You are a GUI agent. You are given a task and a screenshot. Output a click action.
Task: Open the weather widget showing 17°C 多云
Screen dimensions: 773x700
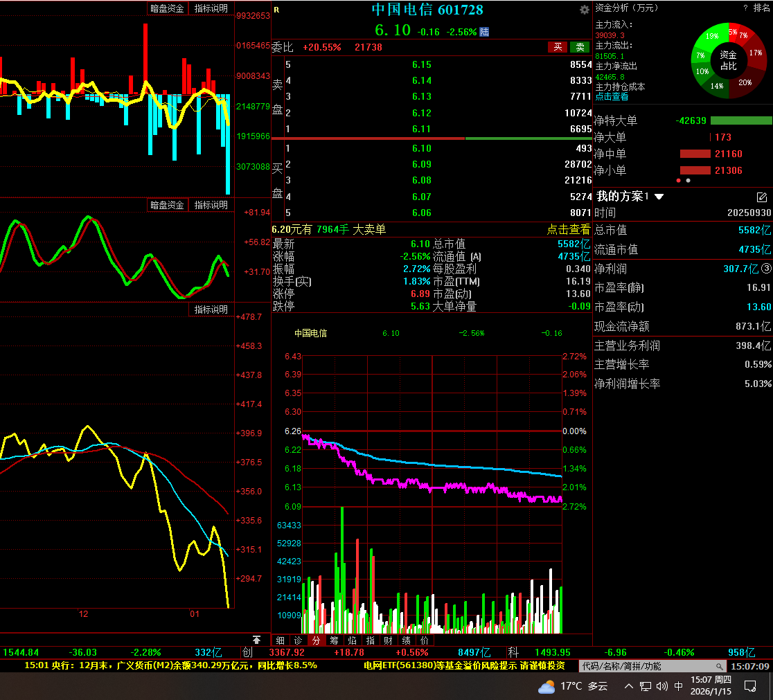[573, 686]
